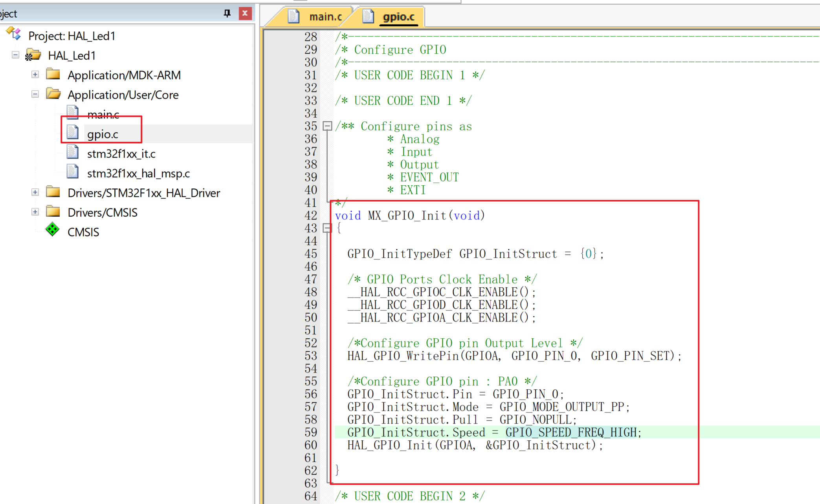
Task: Click line 59 GPIO_SPEED_FREQ_HIGH text in the editor
Action: (x=571, y=432)
